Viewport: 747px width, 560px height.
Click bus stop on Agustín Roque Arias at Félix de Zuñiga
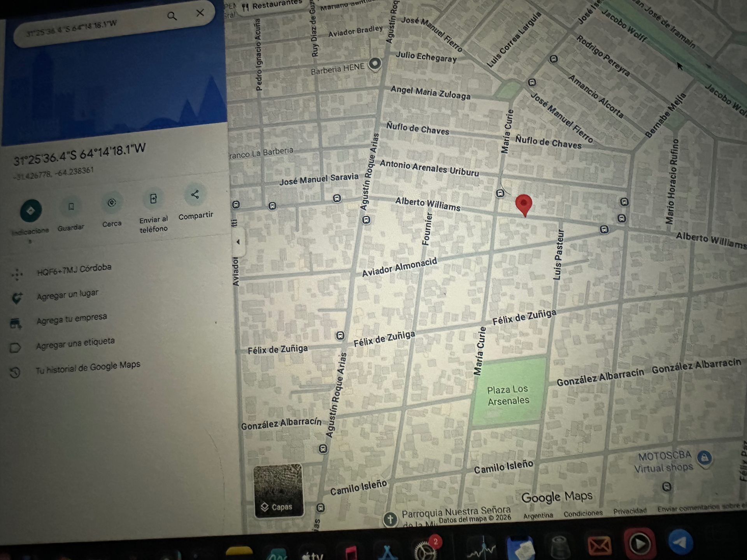[340, 335]
